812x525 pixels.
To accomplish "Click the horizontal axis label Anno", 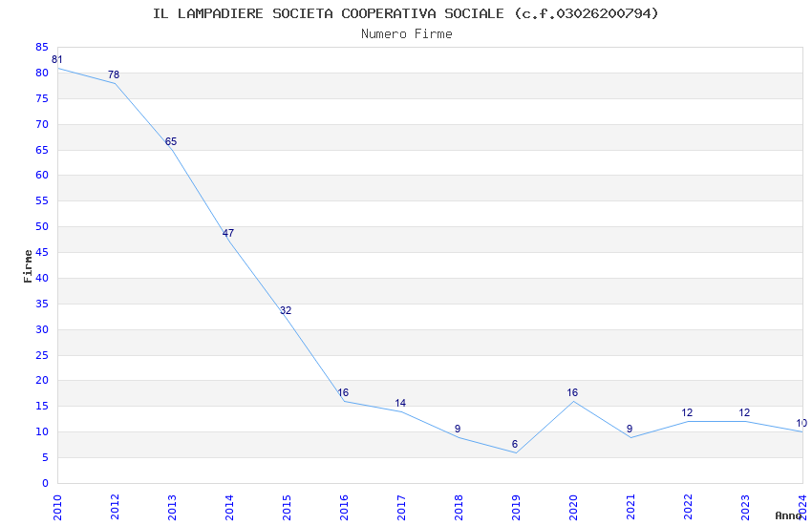I will 788,515.
